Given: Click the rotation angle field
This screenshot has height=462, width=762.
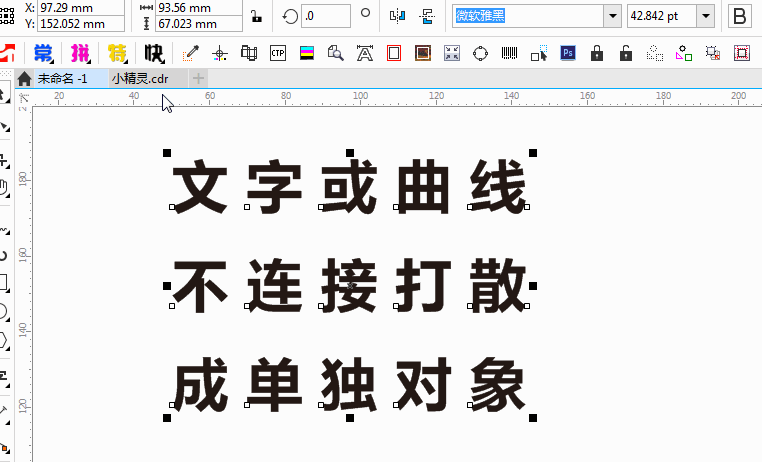Looking at the screenshot, I should pyautogui.click(x=326, y=16).
